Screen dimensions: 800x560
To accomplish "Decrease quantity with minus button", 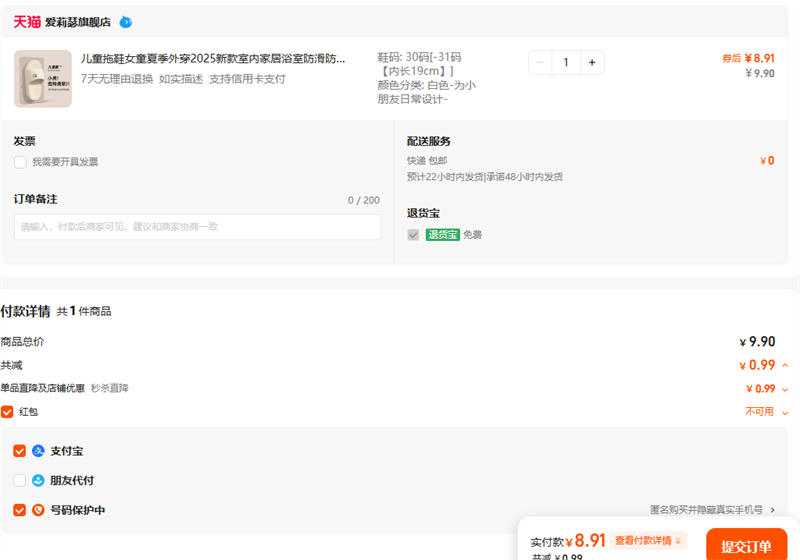I will click(541, 63).
